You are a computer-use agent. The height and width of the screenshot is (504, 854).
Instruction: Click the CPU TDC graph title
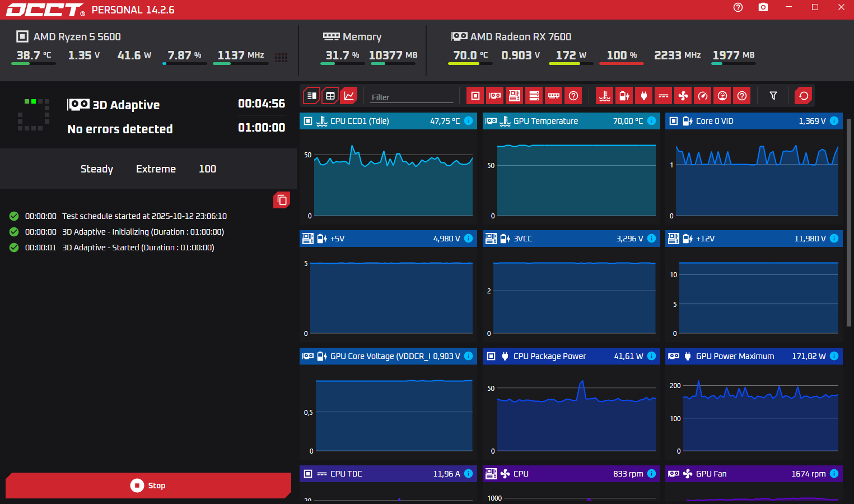click(x=346, y=474)
